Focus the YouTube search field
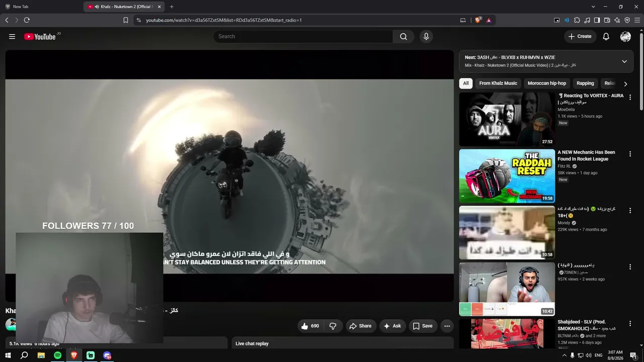This screenshot has width=644, height=362. coord(303,36)
